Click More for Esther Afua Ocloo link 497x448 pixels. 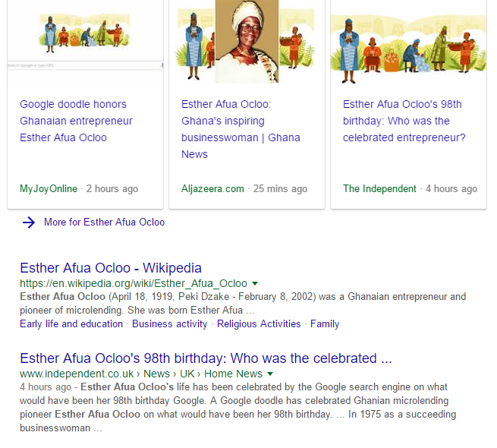coord(104,222)
